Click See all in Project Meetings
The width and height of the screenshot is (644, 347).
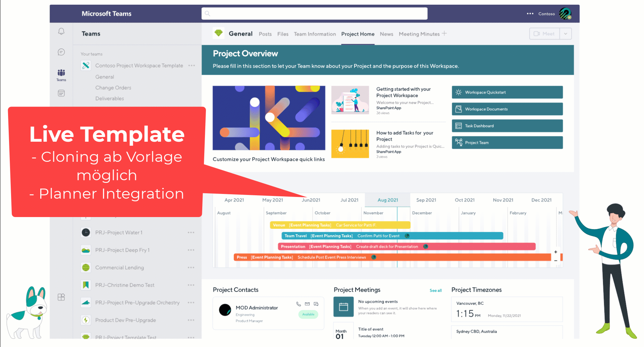point(435,290)
